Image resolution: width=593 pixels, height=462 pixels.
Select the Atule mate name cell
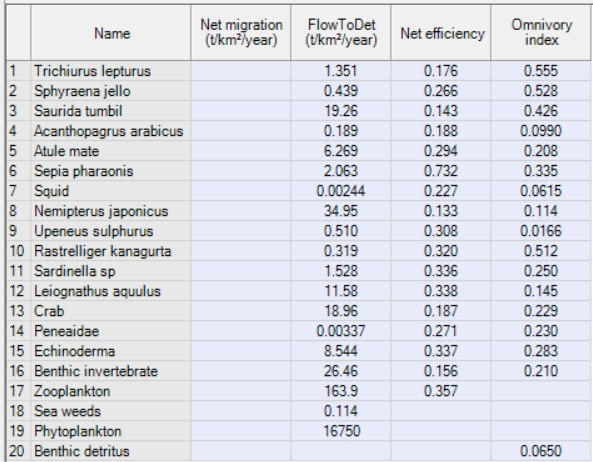pos(111,151)
